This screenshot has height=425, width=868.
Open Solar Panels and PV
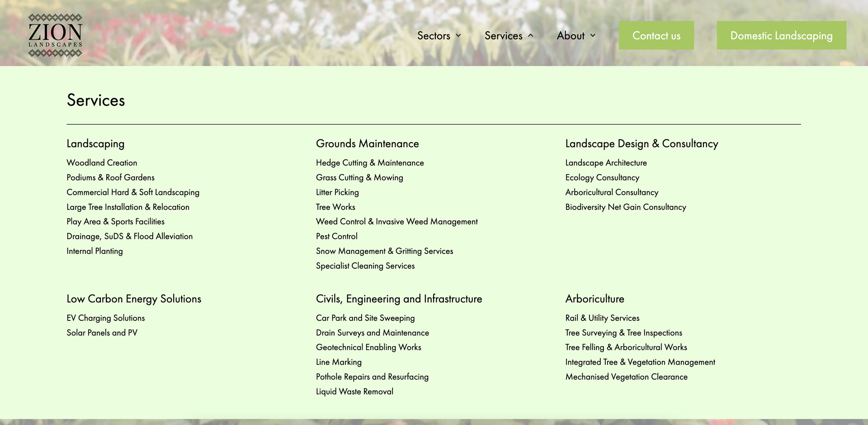(x=102, y=332)
